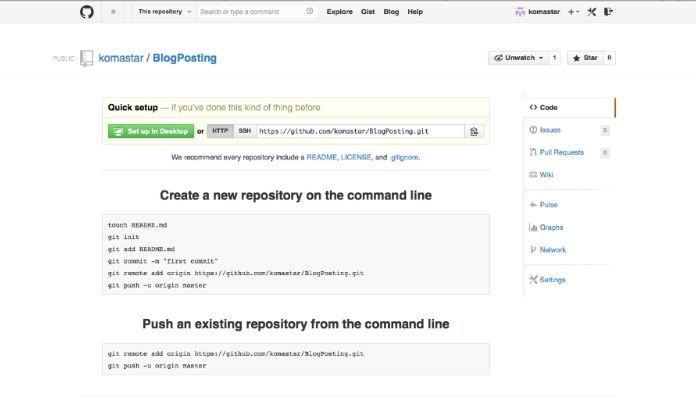The width and height of the screenshot is (696, 402).
Task: Star the BlogPosting repository
Action: pyautogui.click(x=585, y=58)
